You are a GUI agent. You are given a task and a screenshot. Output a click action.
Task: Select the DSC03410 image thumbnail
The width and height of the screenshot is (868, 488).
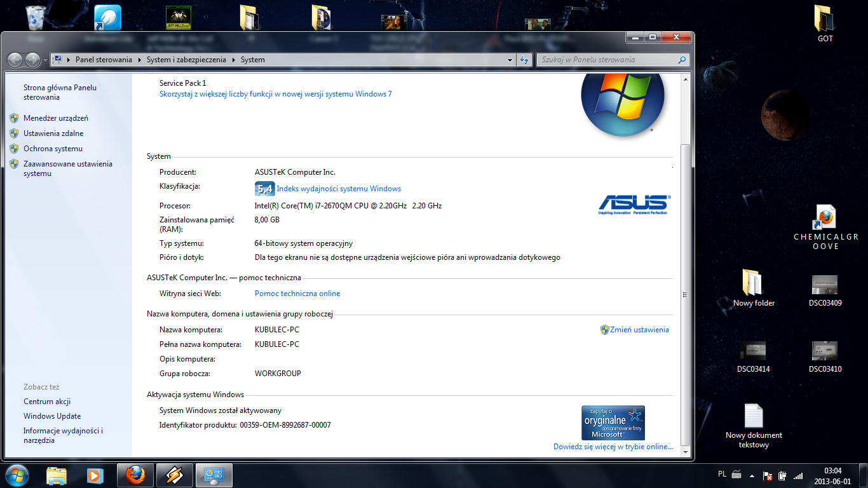[x=825, y=357]
